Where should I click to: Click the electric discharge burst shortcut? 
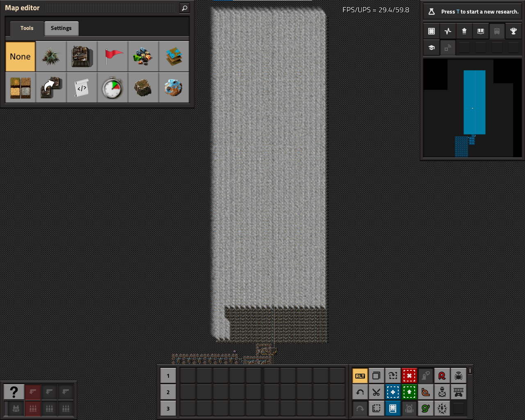pyautogui.click(x=442, y=409)
